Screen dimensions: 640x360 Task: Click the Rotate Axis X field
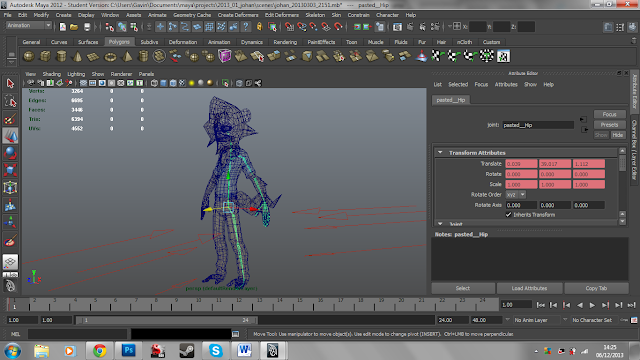coord(521,205)
